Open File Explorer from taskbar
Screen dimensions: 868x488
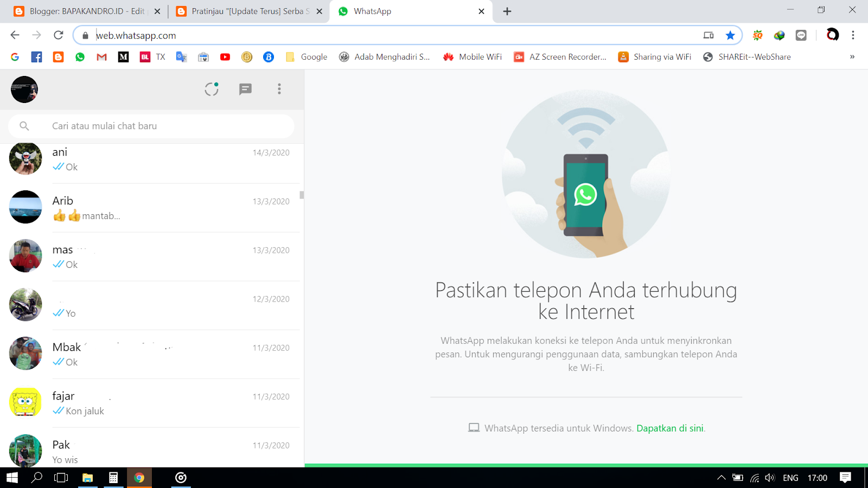87,478
